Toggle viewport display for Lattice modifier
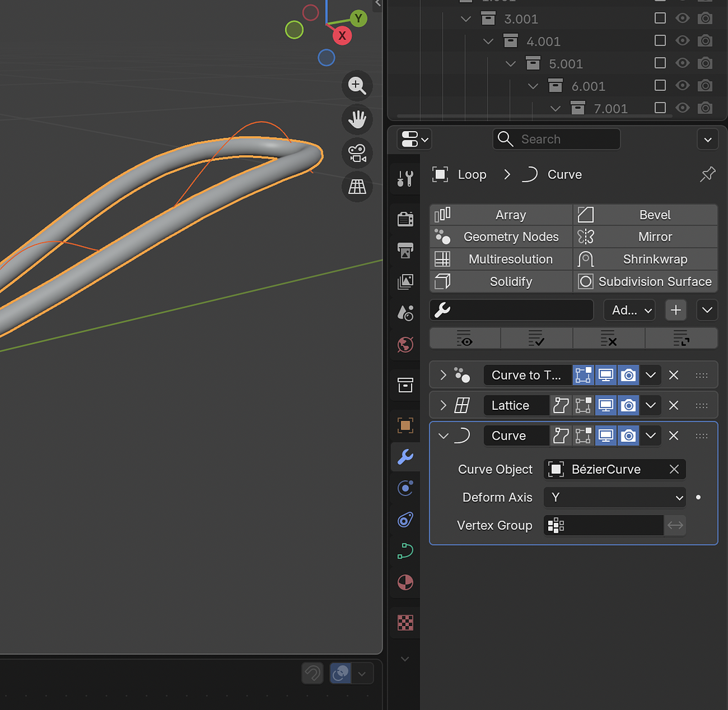728x710 pixels. (x=606, y=406)
